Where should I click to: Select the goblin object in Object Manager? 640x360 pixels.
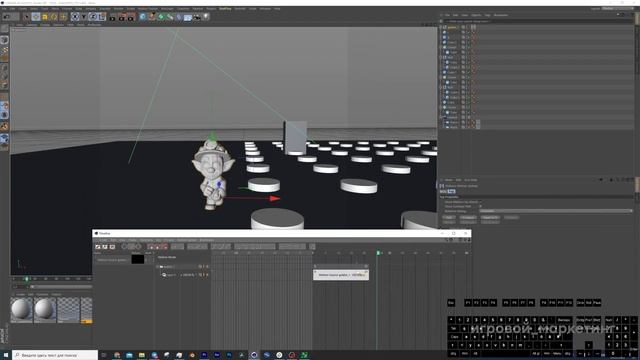(452, 27)
